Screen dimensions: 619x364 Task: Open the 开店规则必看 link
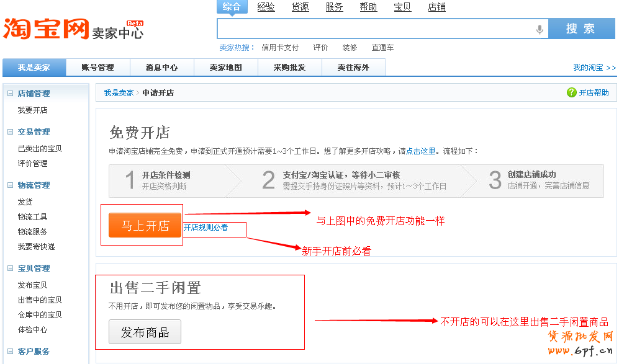[x=206, y=228]
